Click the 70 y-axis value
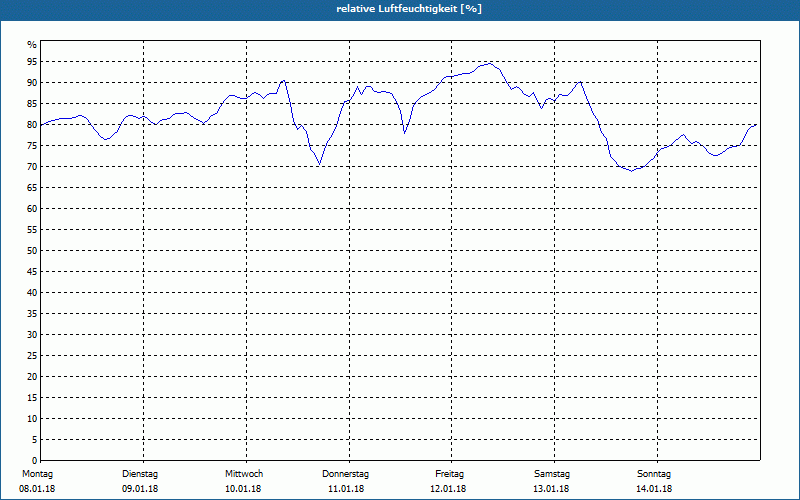Image resolution: width=800 pixels, height=500 pixels. click(x=32, y=167)
